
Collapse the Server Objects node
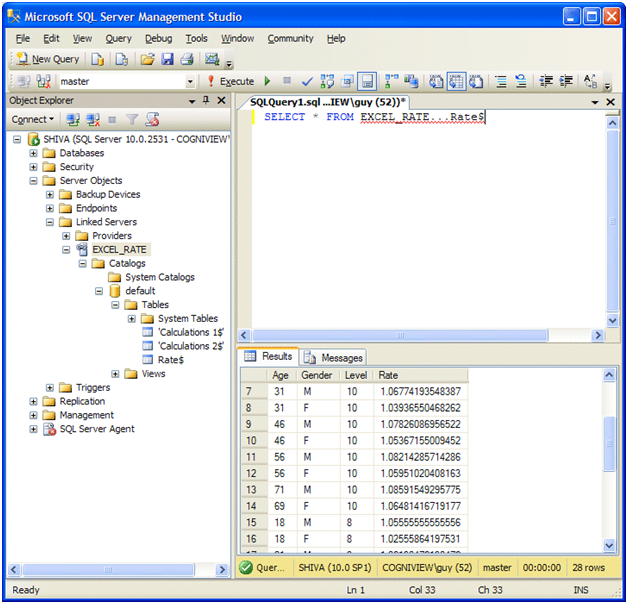(33, 181)
